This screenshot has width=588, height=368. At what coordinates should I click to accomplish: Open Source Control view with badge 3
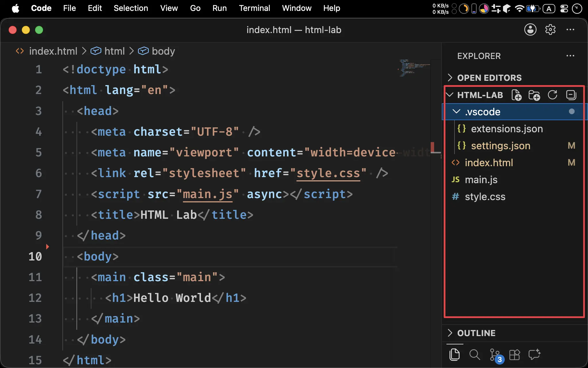pos(496,356)
